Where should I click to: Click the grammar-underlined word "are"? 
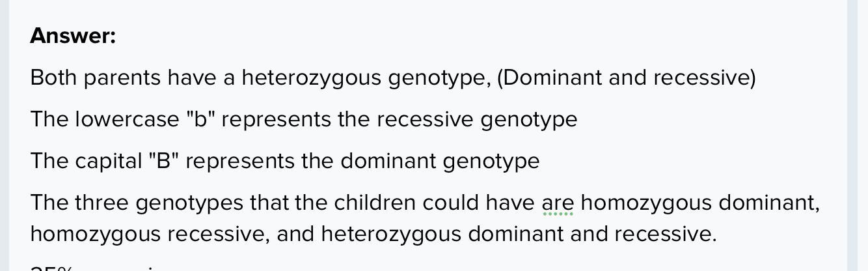558,204
